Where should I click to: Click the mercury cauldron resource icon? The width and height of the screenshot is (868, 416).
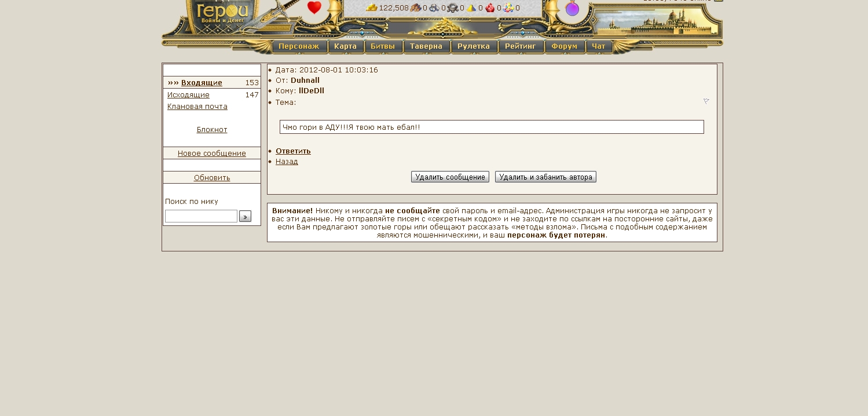point(453,8)
